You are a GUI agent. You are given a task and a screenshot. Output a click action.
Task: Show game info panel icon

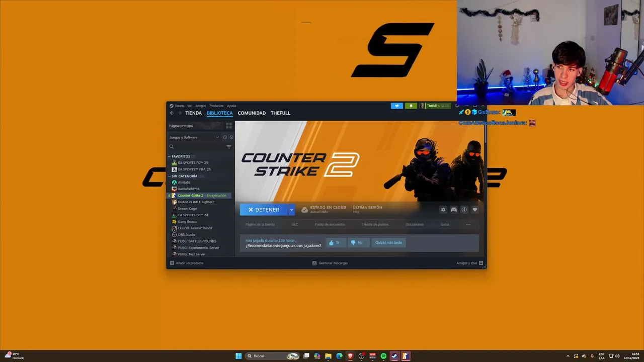pos(464,210)
